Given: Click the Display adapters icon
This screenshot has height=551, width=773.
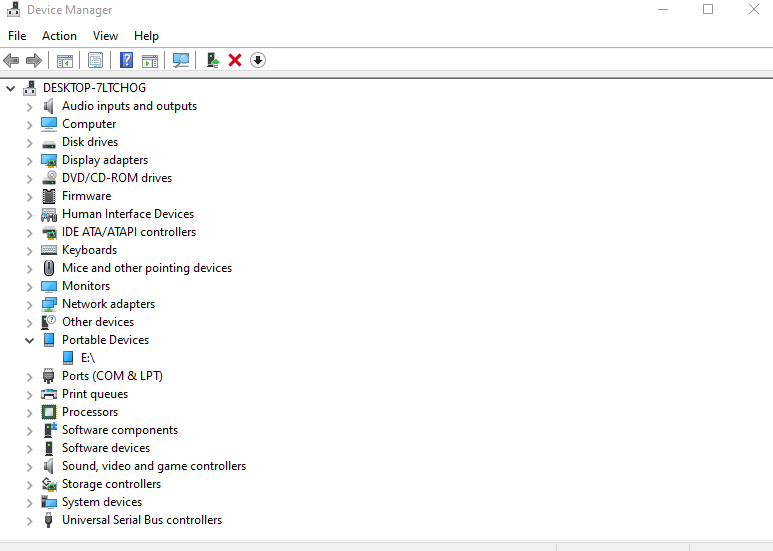Looking at the screenshot, I should 49,160.
